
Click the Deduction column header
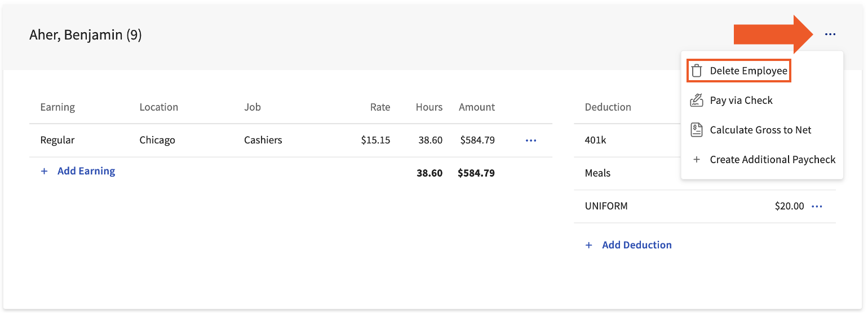click(608, 107)
